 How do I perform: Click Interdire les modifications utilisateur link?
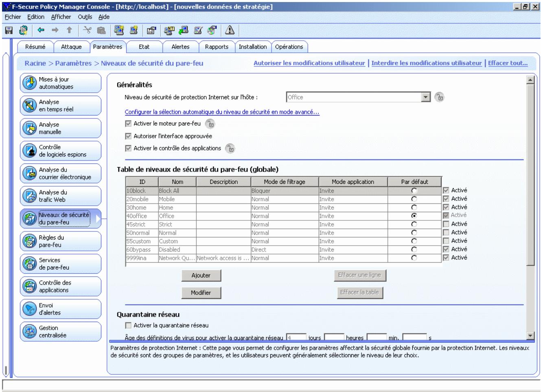[427, 63]
